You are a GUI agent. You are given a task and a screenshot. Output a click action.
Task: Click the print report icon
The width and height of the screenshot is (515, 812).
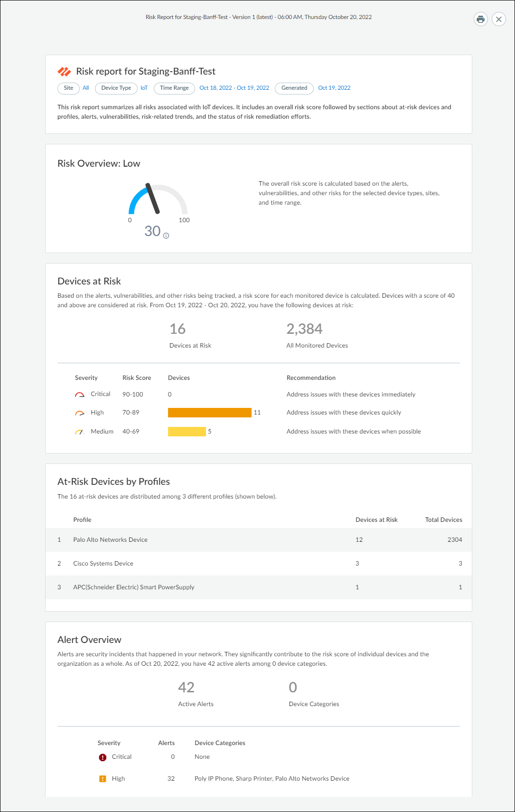pyautogui.click(x=480, y=19)
